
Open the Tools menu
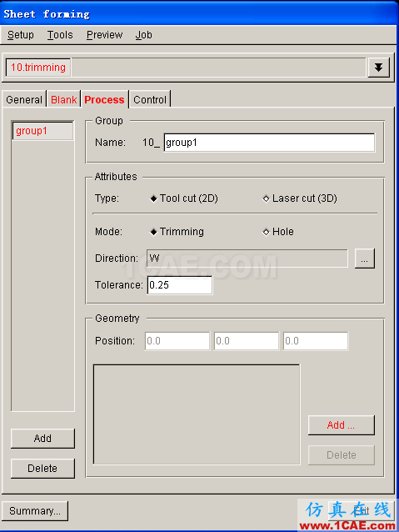[60, 35]
